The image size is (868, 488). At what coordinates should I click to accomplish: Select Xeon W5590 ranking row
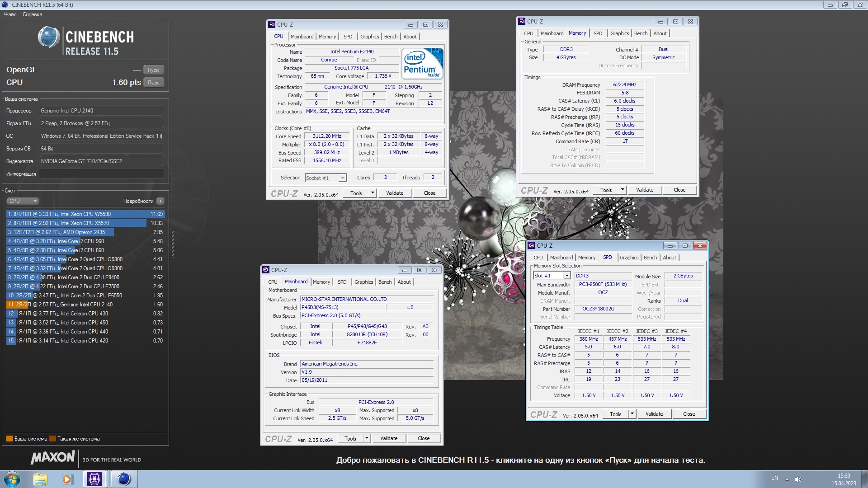[x=85, y=214]
